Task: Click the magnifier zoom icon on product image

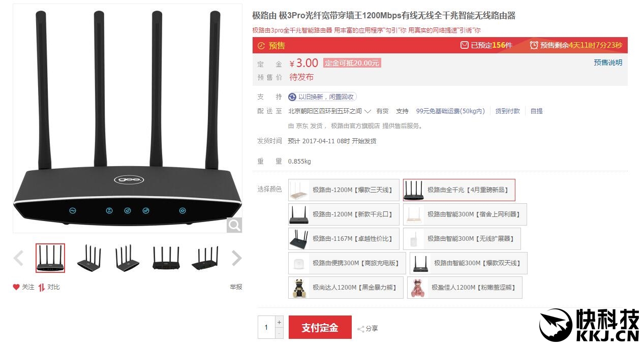Action: pos(234,225)
